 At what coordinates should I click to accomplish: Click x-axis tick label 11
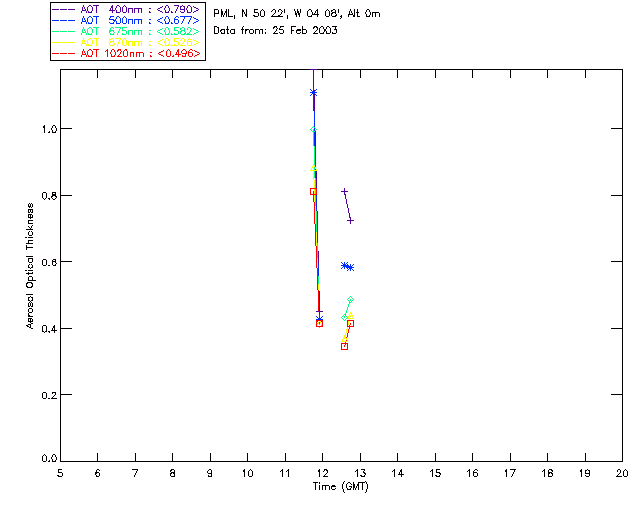(285, 473)
